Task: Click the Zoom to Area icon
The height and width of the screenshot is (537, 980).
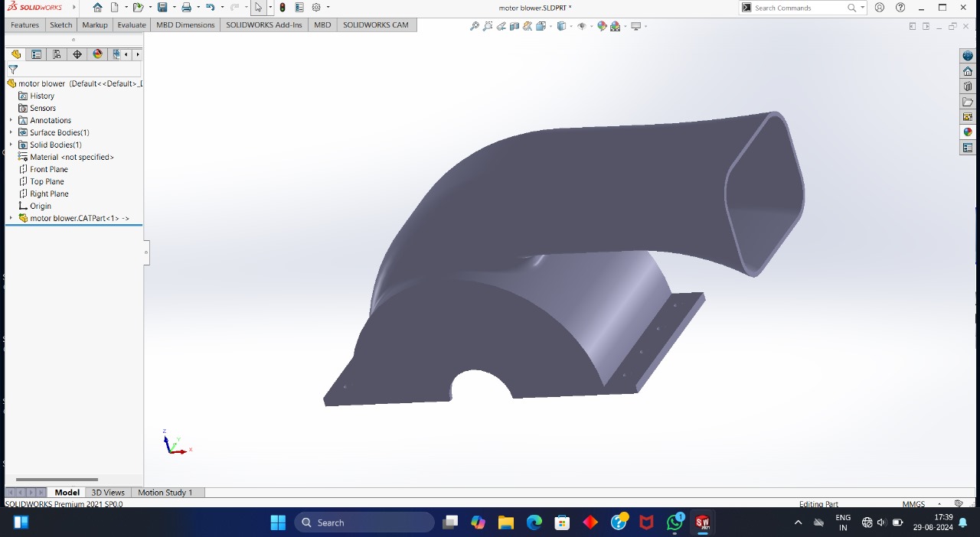Action: [488, 26]
